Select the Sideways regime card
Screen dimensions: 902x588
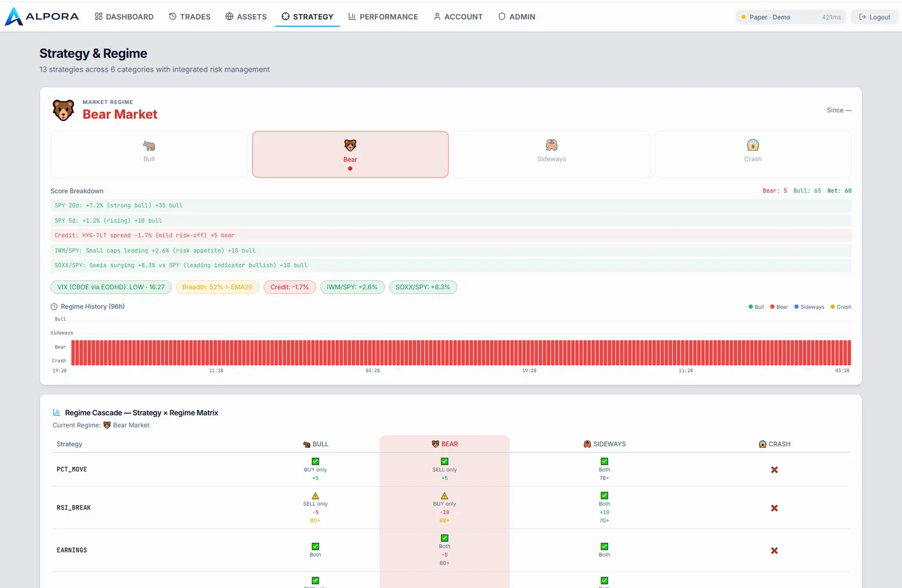(551, 154)
